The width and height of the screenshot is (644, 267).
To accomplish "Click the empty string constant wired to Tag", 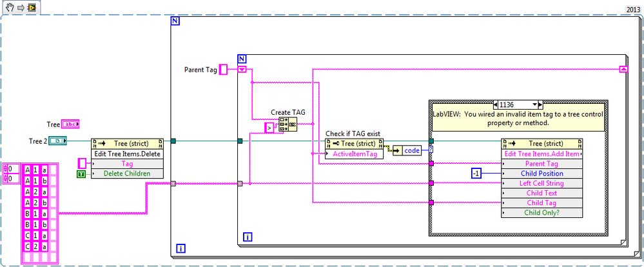I will point(82,163).
